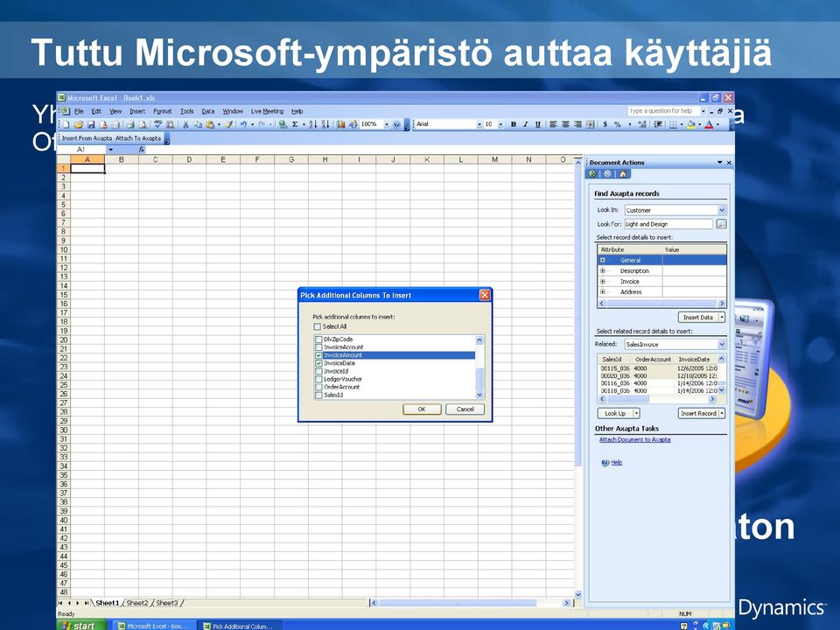The height and width of the screenshot is (630, 840).
Task: Click the search icon beside Look For field
Action: point(721,224)
